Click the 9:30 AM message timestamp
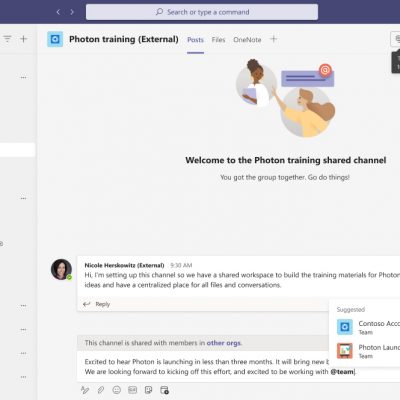This screenshot has height=400, width=400. click(181, 265)
